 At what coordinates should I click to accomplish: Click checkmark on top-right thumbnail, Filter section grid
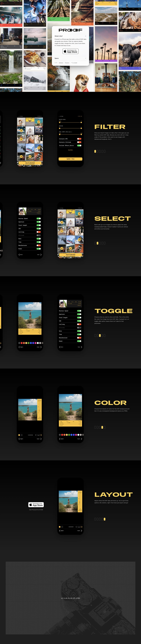[39, 122]
